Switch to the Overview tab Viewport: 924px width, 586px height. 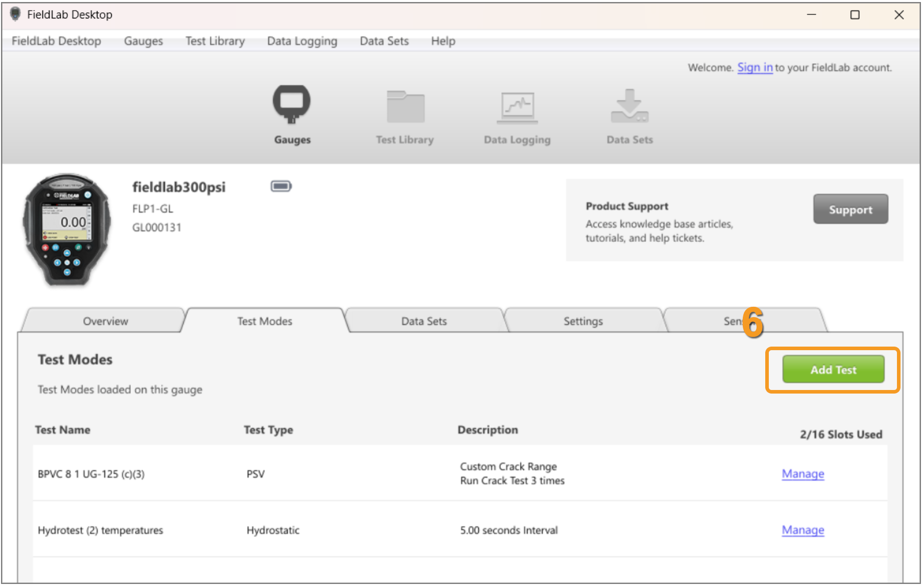(106, 321)
